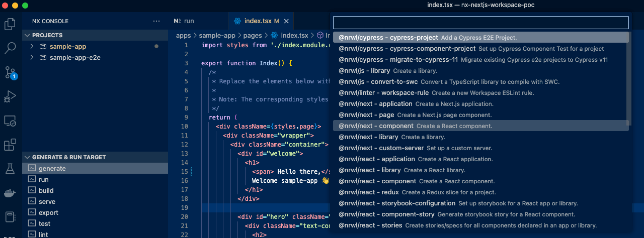Choose @nrwl/react - stories generator
The image size is (644, 238).
point(481,225)
